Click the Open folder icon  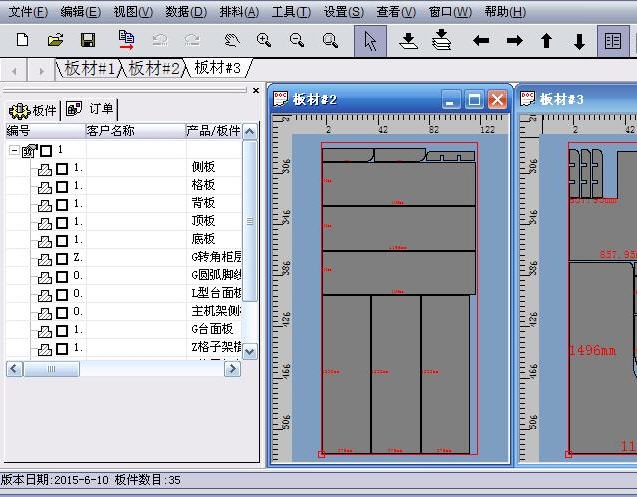(x=56, y=41)
